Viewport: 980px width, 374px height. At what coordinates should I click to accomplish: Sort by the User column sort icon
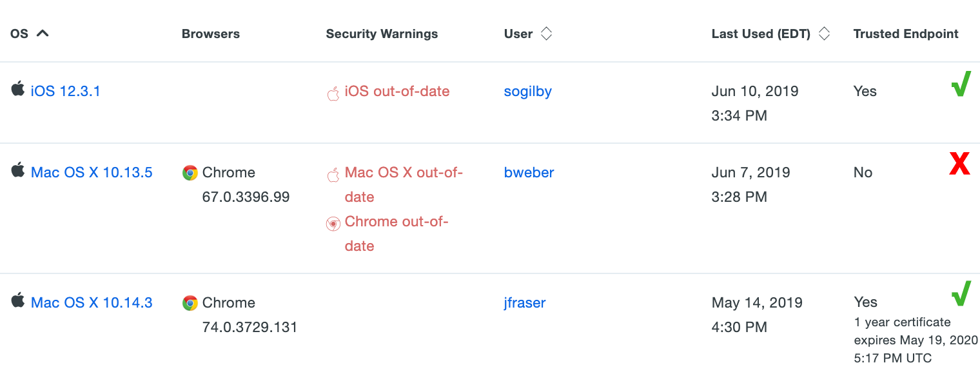[x=546, y=34]
